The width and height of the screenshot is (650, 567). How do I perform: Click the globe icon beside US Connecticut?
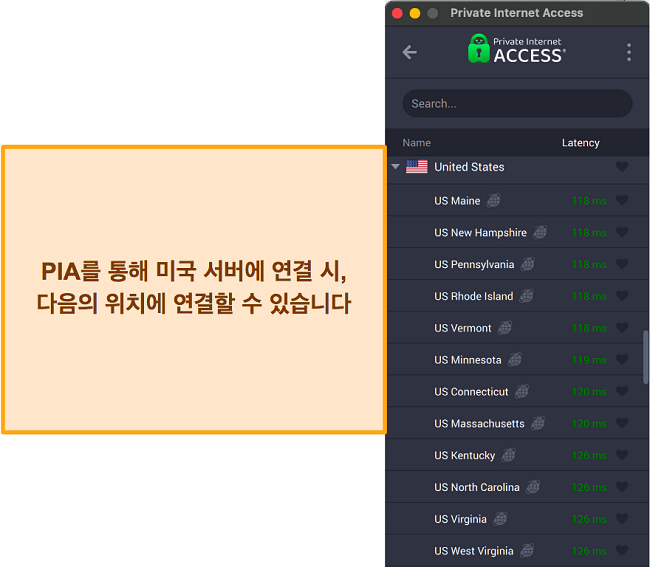tap(521, 391)
